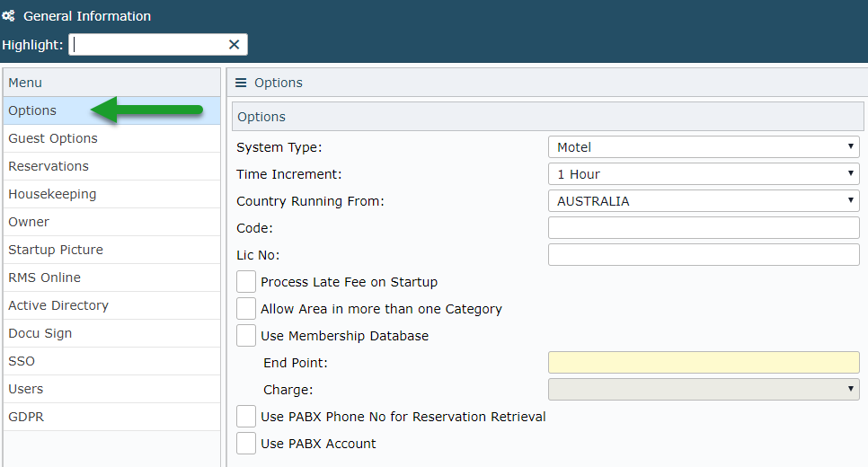Click the System Type label
Screen dimensions: 868x467
click(279, 148)
